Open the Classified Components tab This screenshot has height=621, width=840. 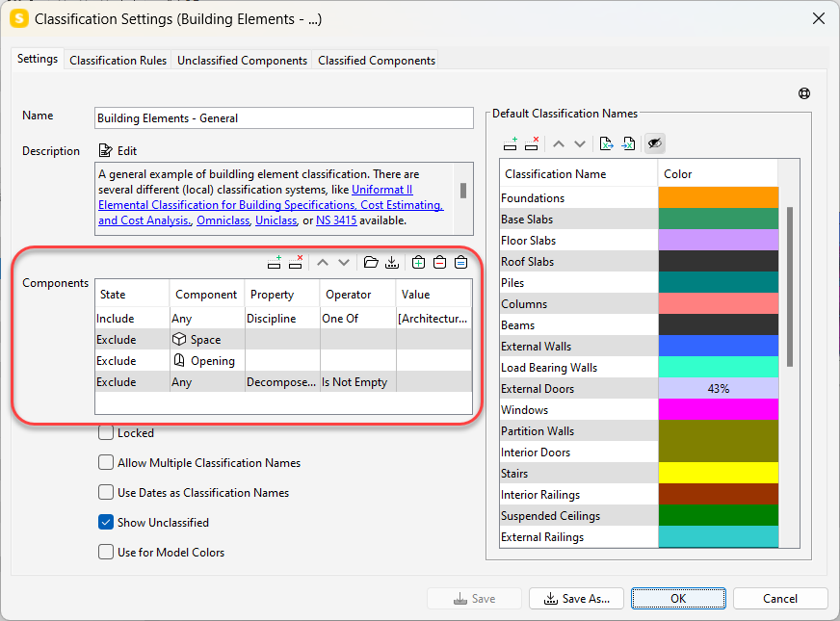[377, 61]
